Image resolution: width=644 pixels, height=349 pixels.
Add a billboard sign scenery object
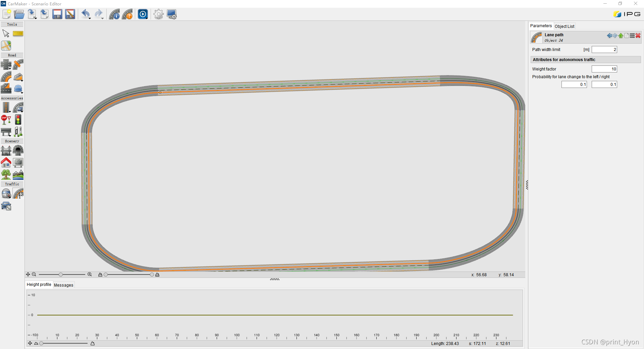click(x=18, y=162)
